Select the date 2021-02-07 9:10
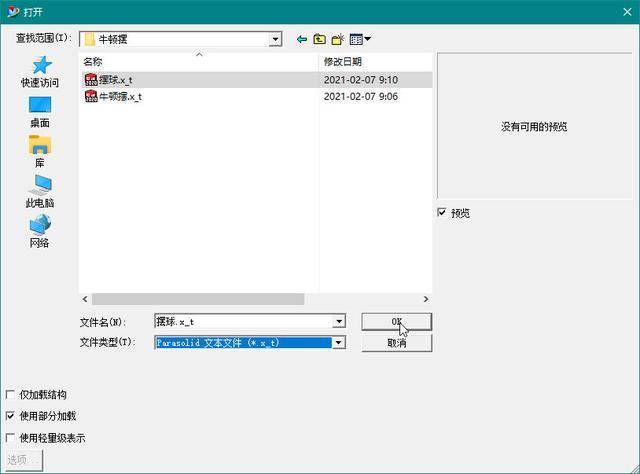The width and height of the screenshot is (640, 474). click(x=361, y=80)
